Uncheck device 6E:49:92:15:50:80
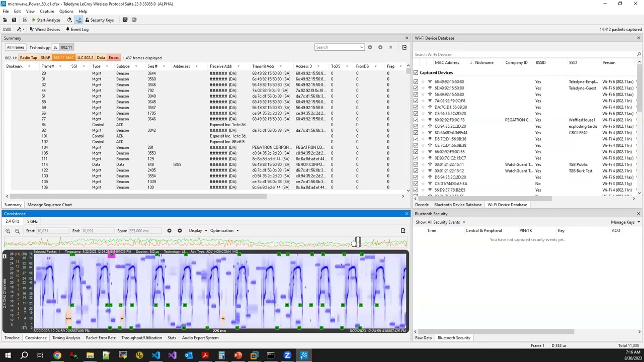This screenshot has width=644, height=362. coord(416,88)
